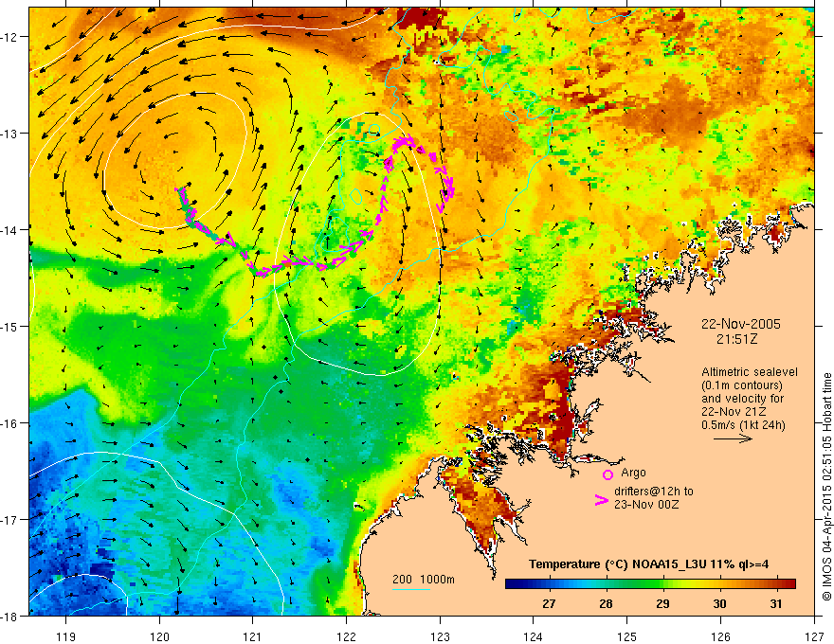Click the colour bar tick label 31
The width and height of the screenshot is (834, 644).
776,603
